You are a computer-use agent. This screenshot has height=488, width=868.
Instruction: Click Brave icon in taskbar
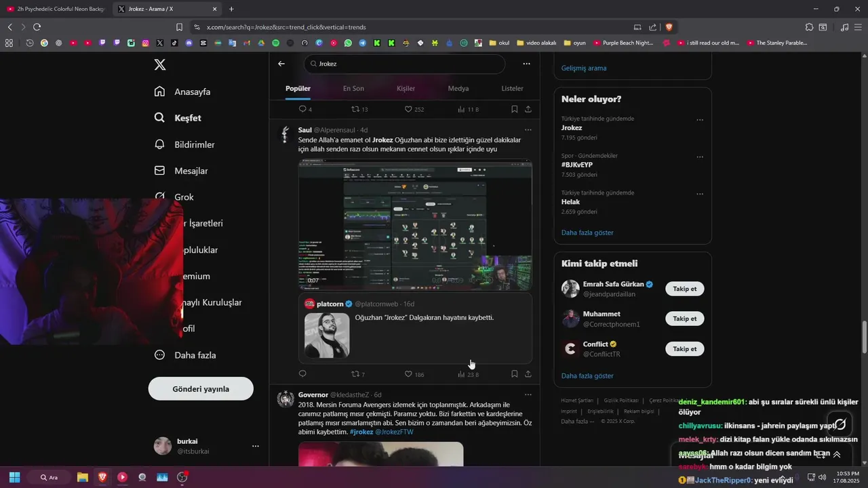(102, 477)
